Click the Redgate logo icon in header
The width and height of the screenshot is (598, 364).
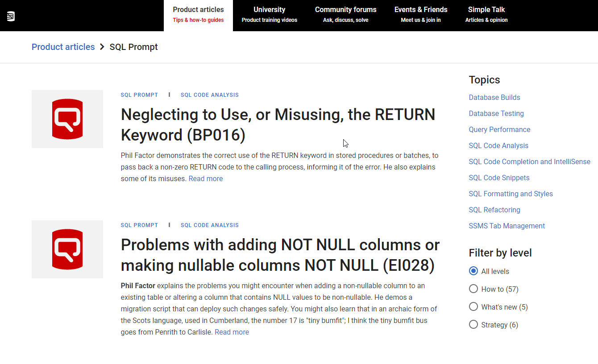(11, 17)
